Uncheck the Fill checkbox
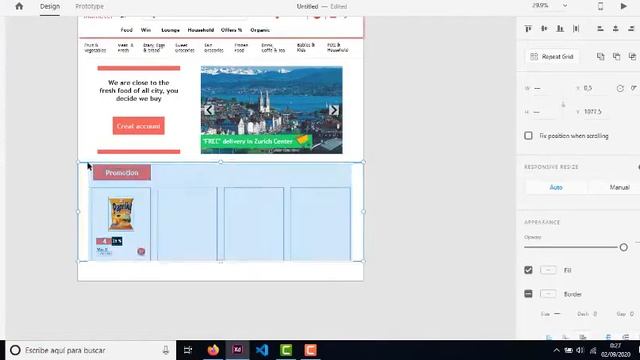The height and width of the screenshot is (360, 640). [528, 270]
